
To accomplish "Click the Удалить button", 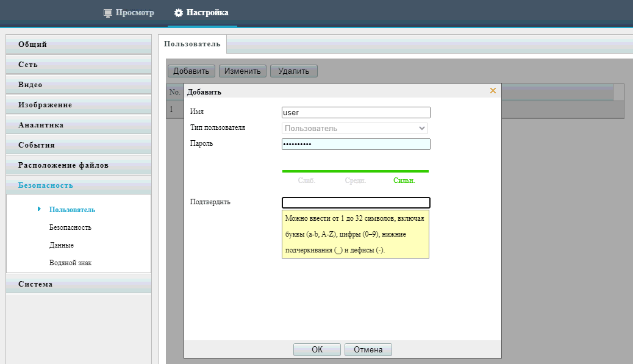I will (x=294, y=71).
